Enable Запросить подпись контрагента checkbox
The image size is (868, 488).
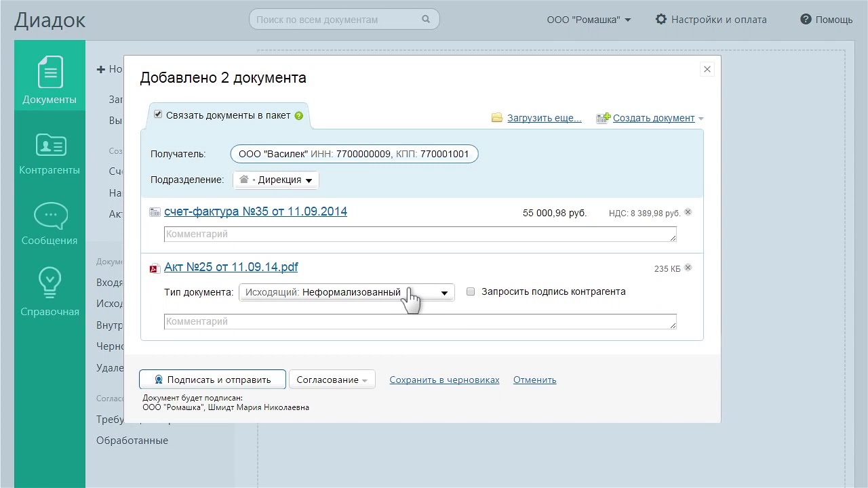(471, 291)
